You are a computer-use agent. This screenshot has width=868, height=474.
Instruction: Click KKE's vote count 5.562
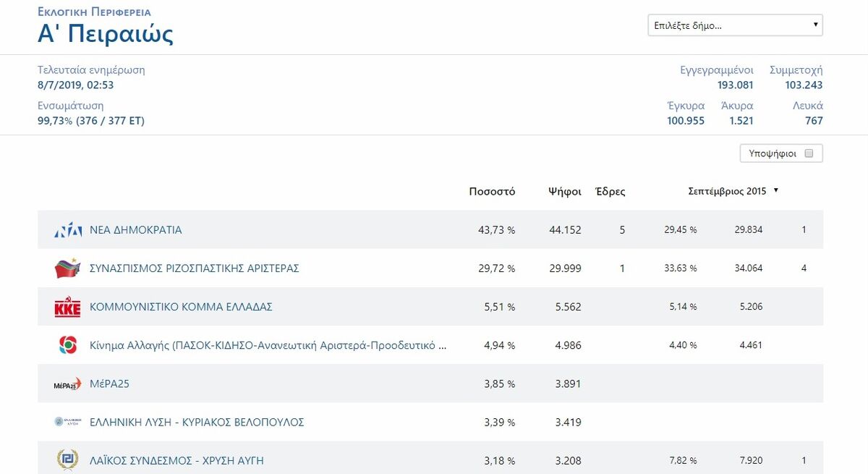tap(568, 307)
